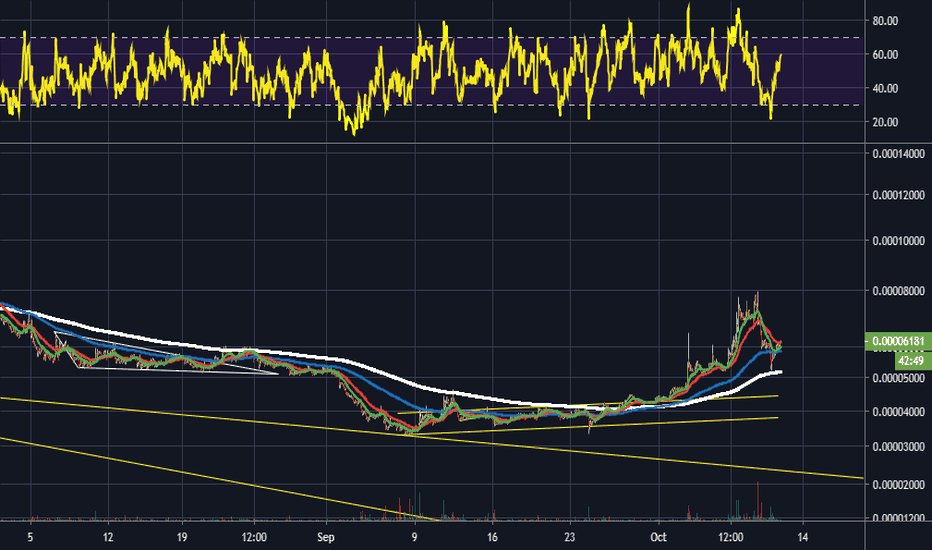
Task: Click the 0.00010000 price scale value
Action: tap(898, 241)
